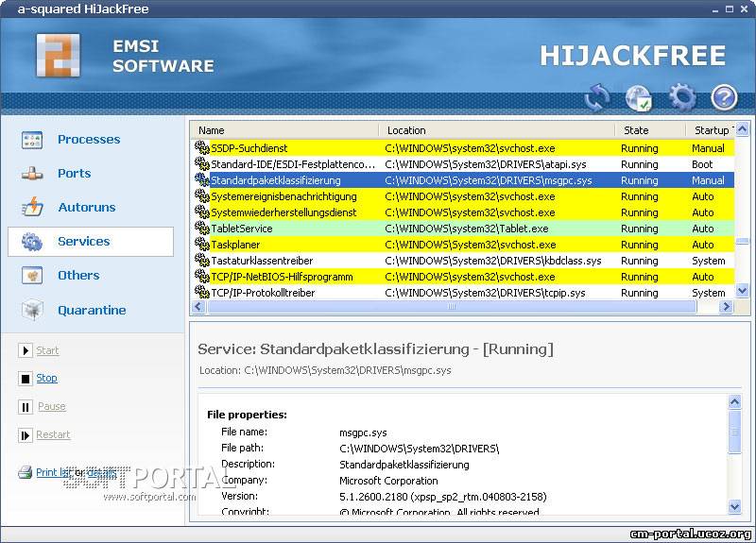This screenshot has width=756, height=543.
Task: Click gear icon of SSDP-Suchdienst row
Action: pyautogui.click(x=201, y=147)
